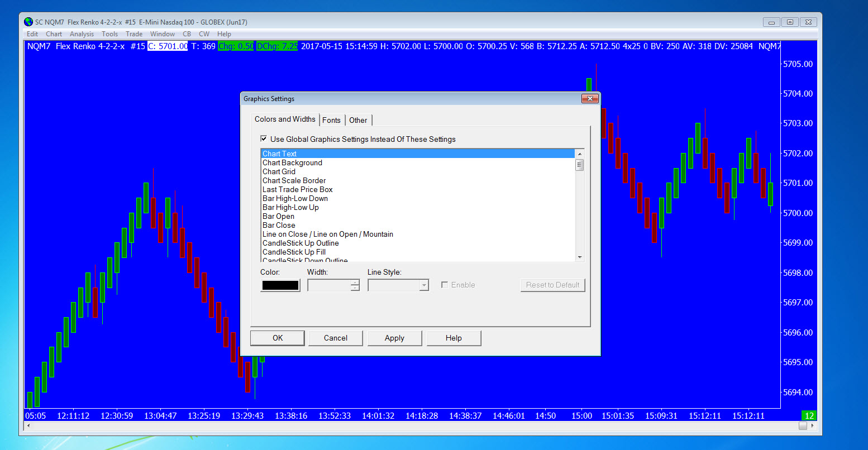Select CandleStick Up Fill item
The height and width of the screenshot is (450, 868).
[418, 252]
